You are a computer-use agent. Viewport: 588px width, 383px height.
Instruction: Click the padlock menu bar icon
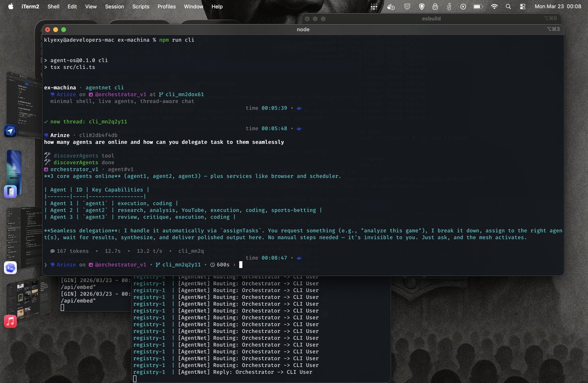click(x=435, y=6)
